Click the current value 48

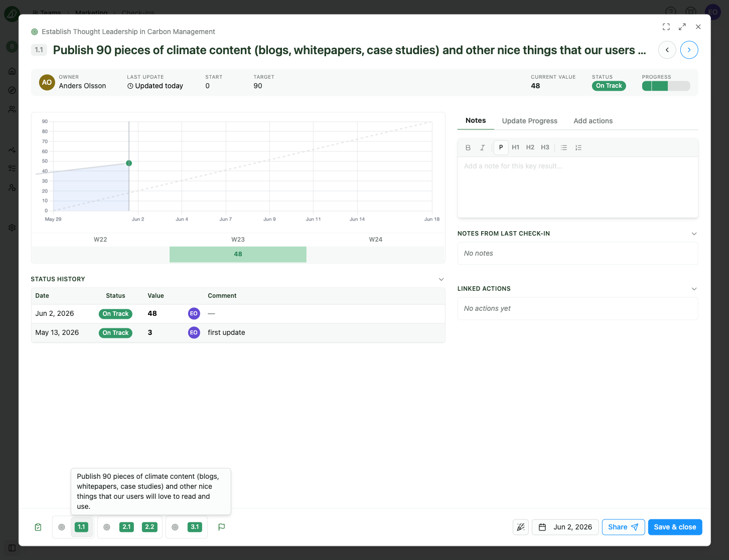[x=535, y=86]
